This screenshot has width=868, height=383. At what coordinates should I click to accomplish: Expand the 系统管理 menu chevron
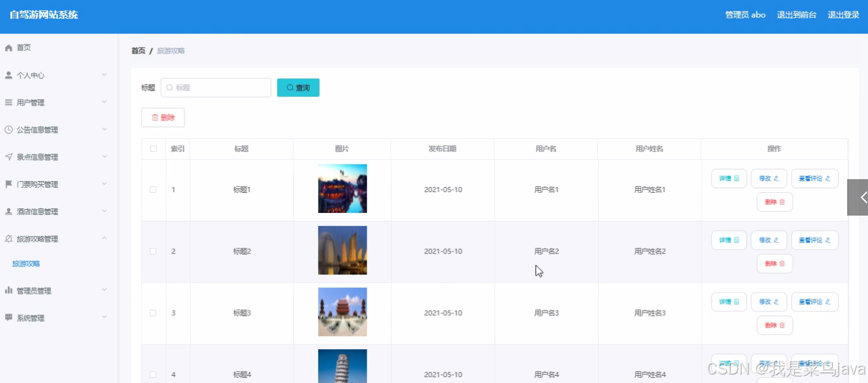104,318
